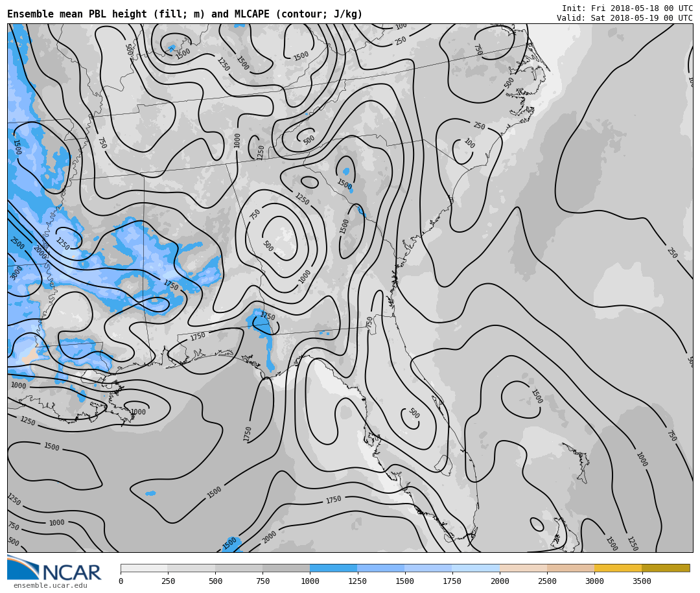Click the Valid: Sat 2018-05-19 00 UTC text

point(625,18)
